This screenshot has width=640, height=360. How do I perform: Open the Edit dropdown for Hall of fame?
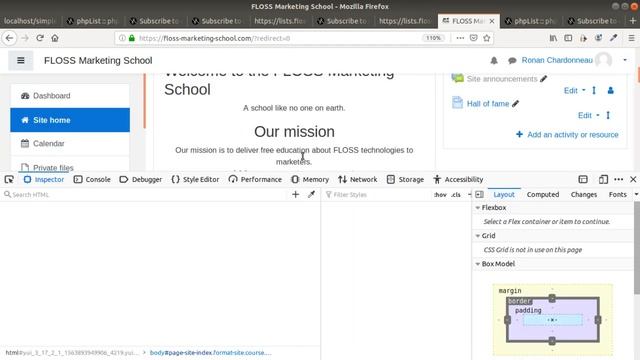click(589, 116)
